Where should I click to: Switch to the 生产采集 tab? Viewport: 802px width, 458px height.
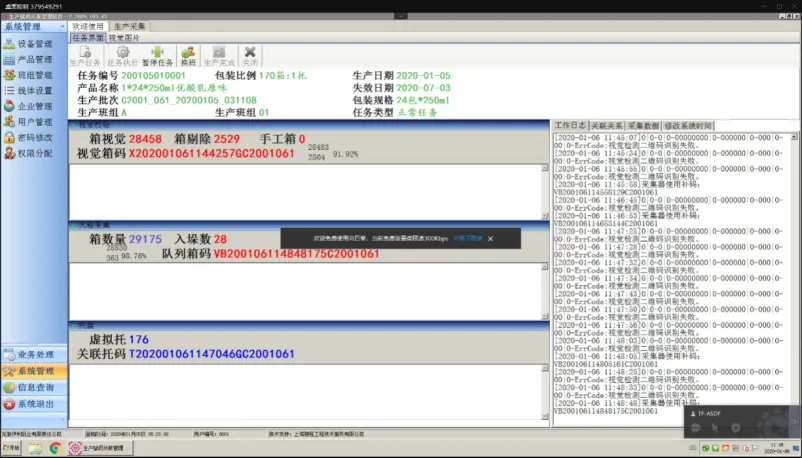point(129,26)
